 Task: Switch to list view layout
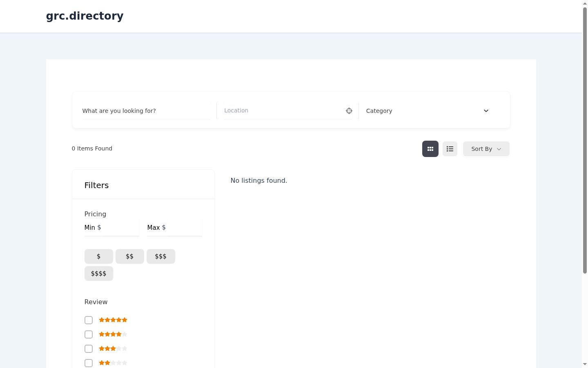450,149
